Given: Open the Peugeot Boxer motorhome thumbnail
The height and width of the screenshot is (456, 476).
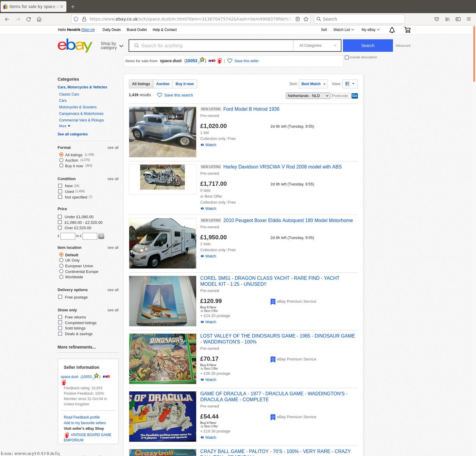Looking at the screenshot, I should pos(163,243).
